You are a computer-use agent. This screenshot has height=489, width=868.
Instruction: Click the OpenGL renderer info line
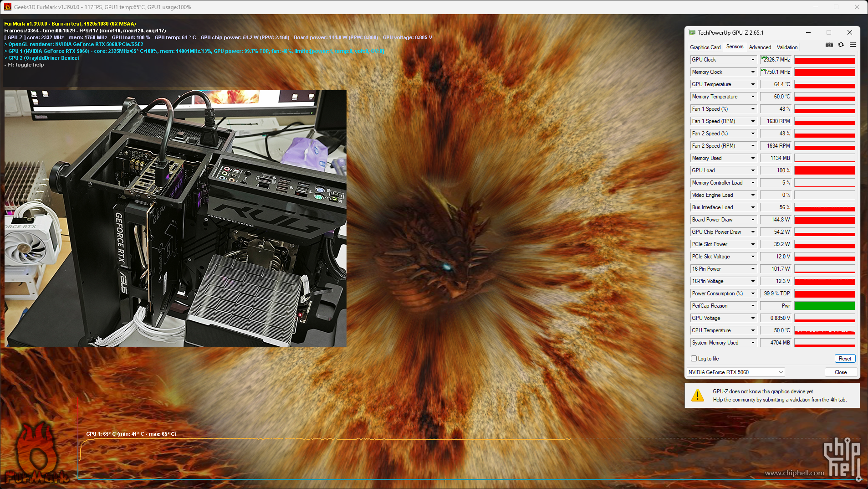(x=74, y=44)
